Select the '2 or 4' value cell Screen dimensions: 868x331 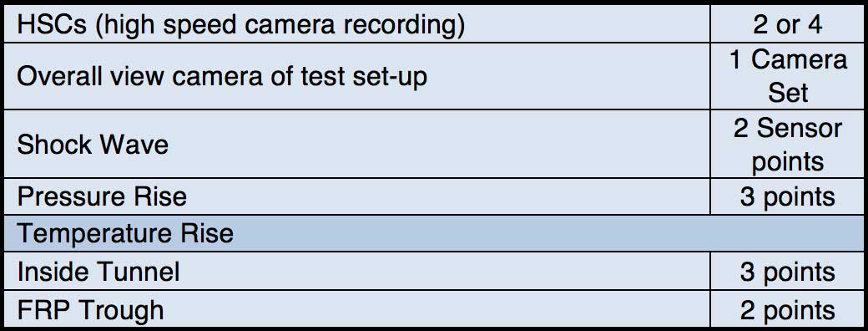point(787,24)
